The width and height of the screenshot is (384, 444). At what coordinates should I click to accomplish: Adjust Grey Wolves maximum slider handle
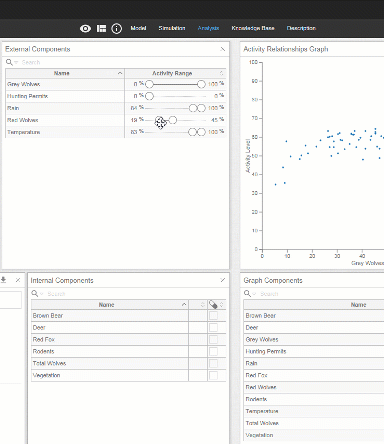pos(201,84)
